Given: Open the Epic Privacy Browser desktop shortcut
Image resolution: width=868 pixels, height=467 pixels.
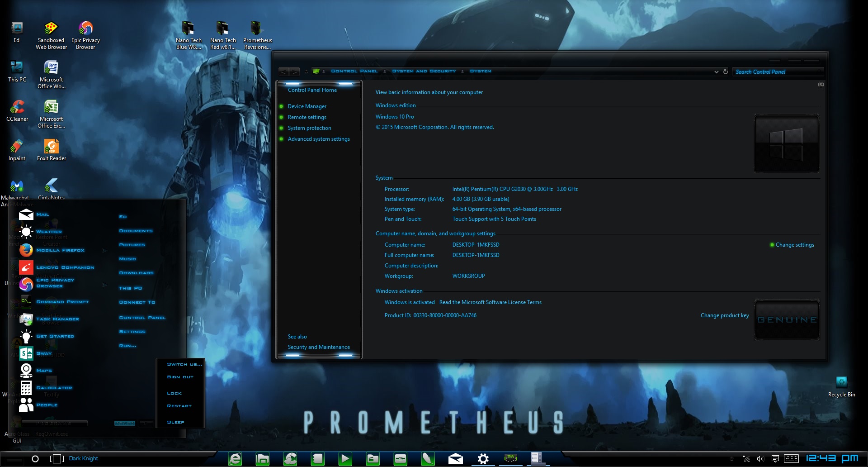Looking at the screenshot, I should click(85, 35).
